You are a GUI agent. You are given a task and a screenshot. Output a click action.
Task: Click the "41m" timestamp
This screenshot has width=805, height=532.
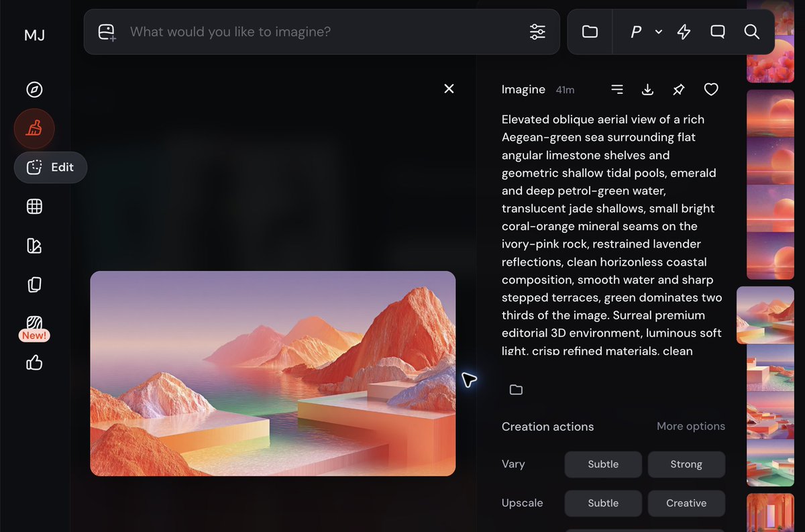(565, 90)
